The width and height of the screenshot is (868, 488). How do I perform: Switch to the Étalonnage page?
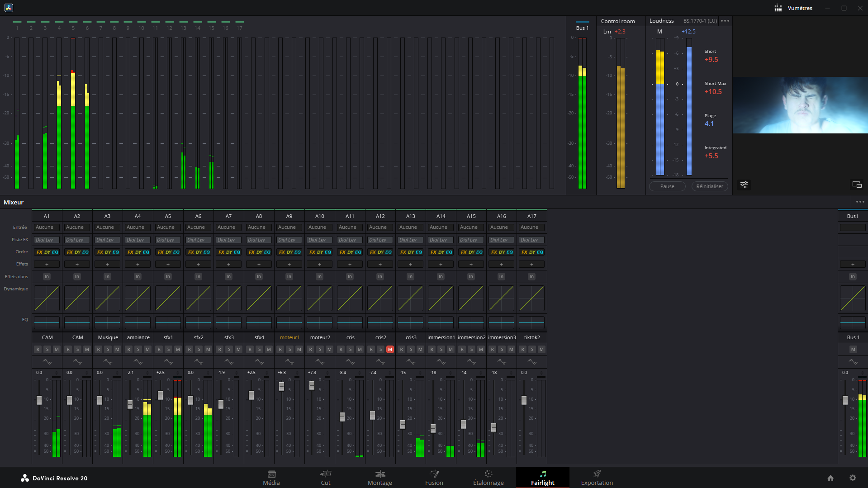pyautogui.click(x=488, y=478)
